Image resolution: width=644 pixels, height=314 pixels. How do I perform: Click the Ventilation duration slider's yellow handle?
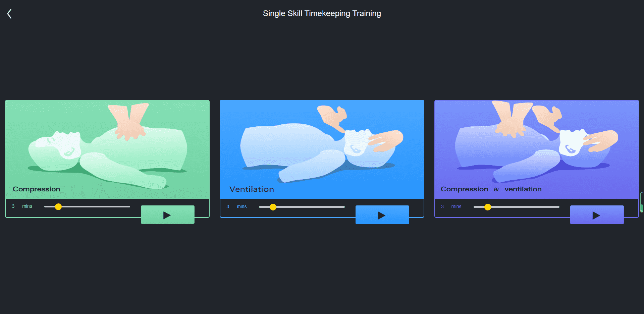[273, 207]
